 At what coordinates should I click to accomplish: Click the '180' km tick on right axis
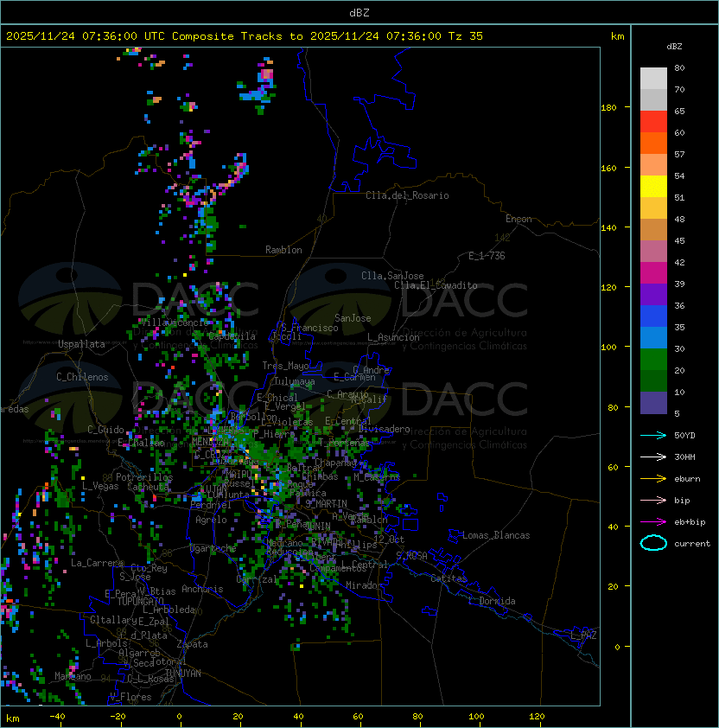coord(608,108)
